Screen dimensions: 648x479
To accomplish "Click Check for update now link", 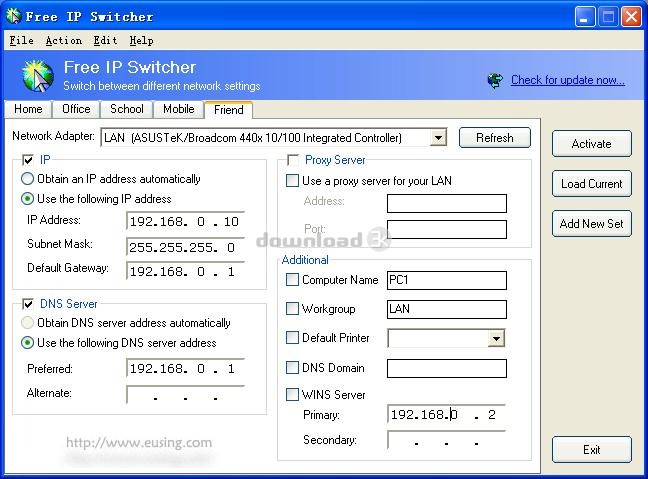I will pyautogui.click(x=568, y=80).
